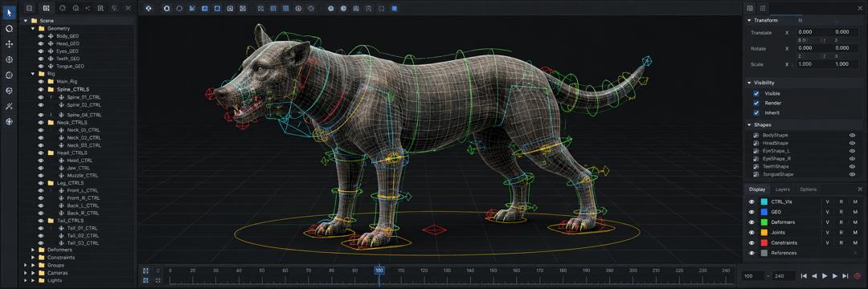868x289 pixels.
Task: Toggle the Inherit checkbox
Action: [756, 112]
